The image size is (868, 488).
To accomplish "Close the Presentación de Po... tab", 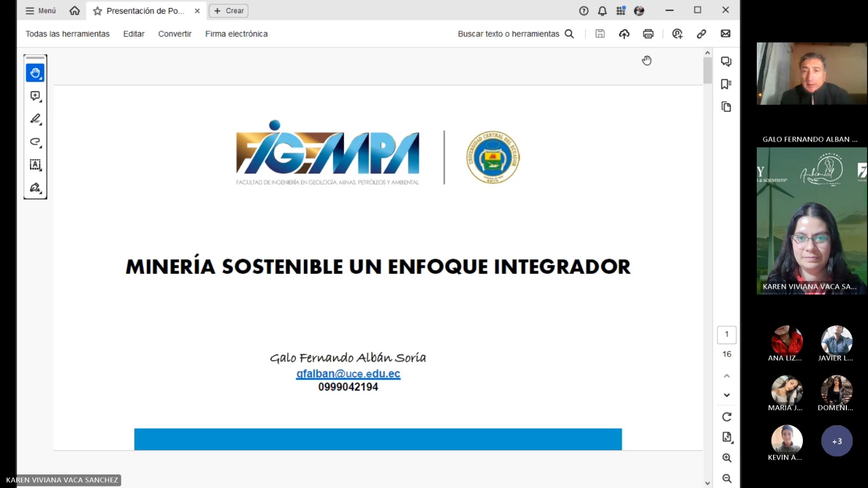I will (x=197, y=11).
